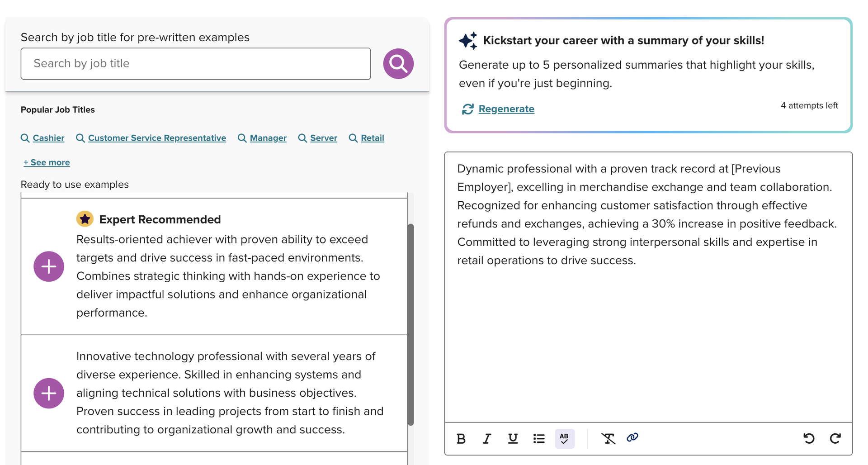Redo the last edit
Image resolution: width=868 pixels, height=465 pixels.
[x=835, y=438]
